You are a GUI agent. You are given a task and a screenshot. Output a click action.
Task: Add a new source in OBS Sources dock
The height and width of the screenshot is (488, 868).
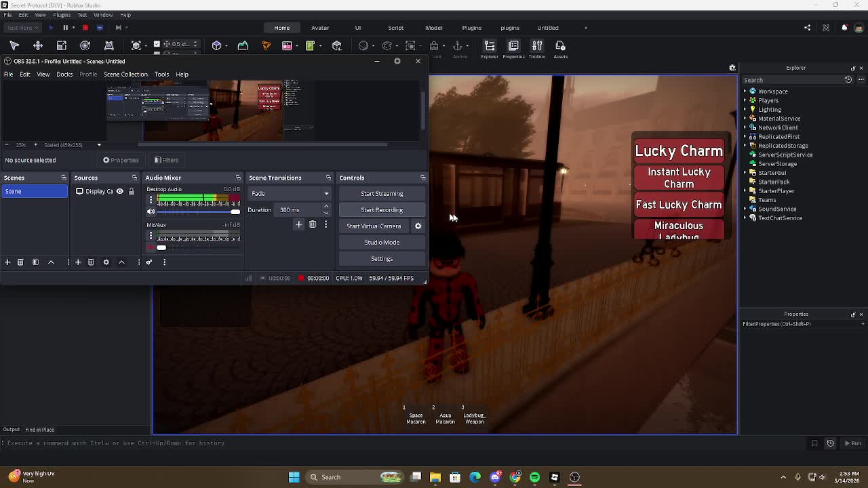click(x=78, y=262)
